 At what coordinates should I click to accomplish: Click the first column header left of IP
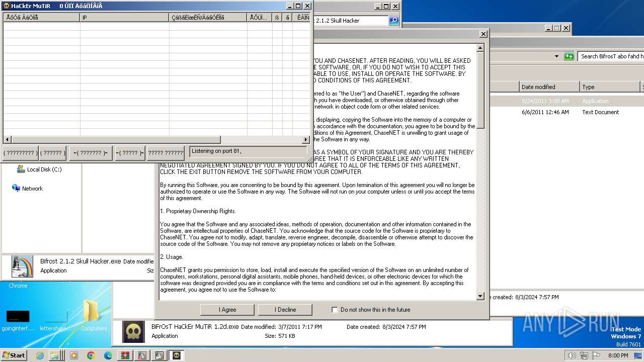click(x=41, y=18)
